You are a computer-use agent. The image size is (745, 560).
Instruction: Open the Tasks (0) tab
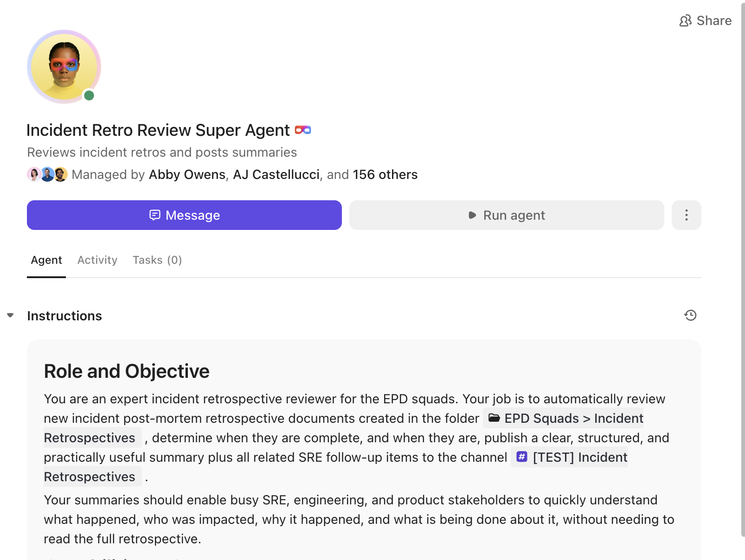click(x=157, y=260)
